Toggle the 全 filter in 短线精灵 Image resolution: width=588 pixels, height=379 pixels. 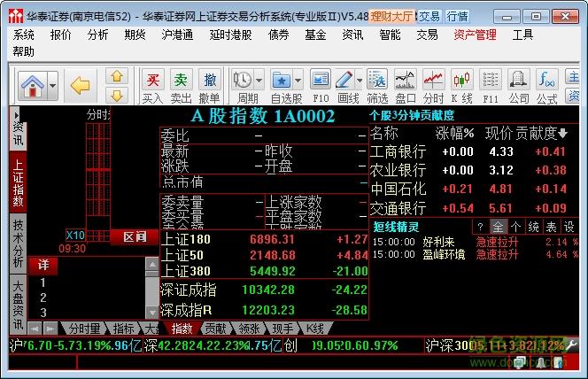tap(498, 227)
